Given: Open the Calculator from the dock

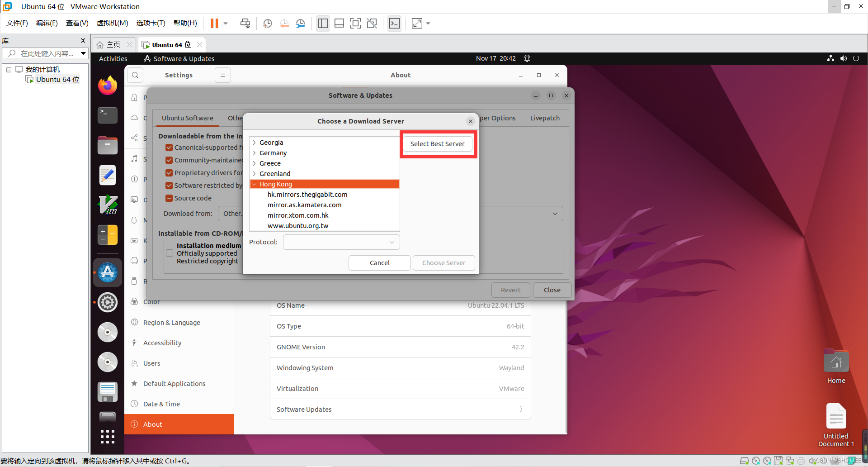Looking at the screenshot, I should pyautogui.click(x=107, y=235).
